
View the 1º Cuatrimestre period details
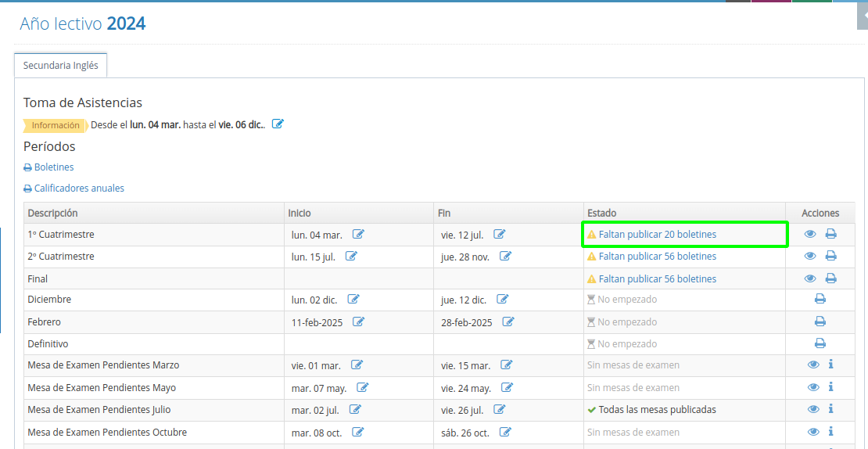[x=810, y=234]
